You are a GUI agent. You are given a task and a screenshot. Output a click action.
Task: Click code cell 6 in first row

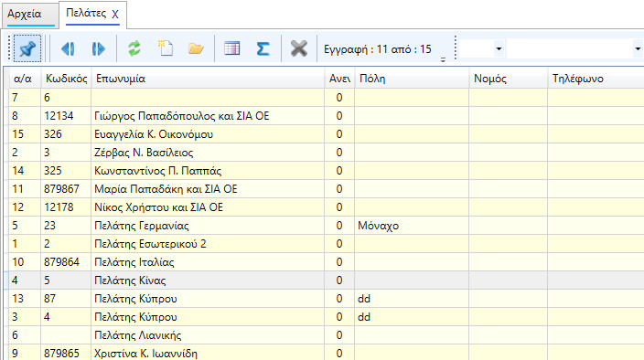(66, 98)
